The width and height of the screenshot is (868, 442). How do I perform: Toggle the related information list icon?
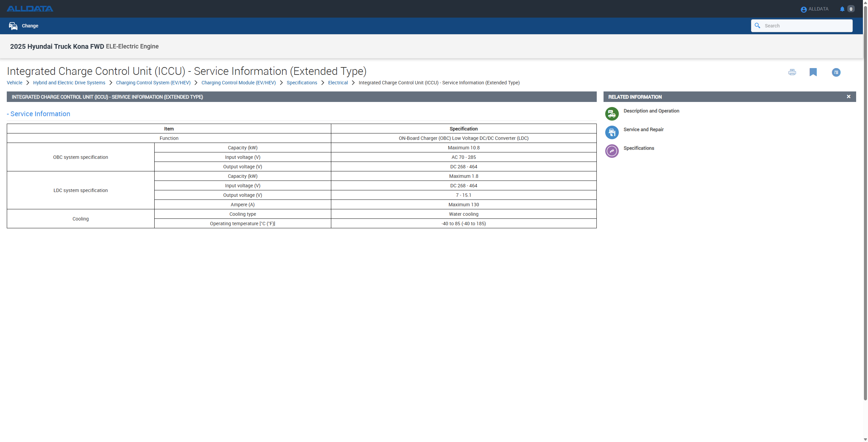tap(836, 72)
